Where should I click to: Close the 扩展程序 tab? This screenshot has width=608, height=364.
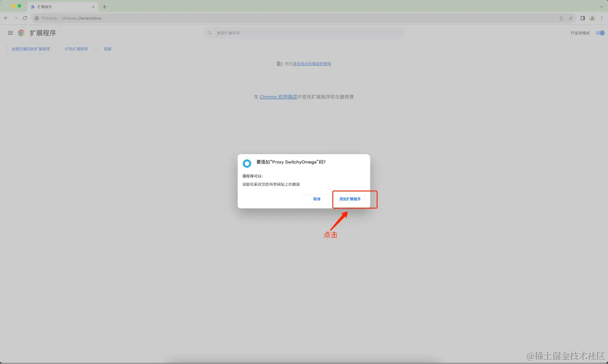tap(93, 7)
